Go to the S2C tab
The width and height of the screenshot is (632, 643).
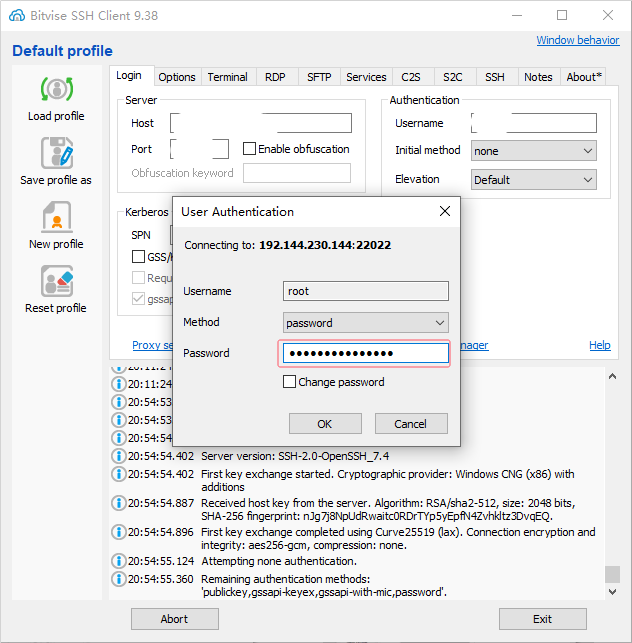click(x=453, y=77)
